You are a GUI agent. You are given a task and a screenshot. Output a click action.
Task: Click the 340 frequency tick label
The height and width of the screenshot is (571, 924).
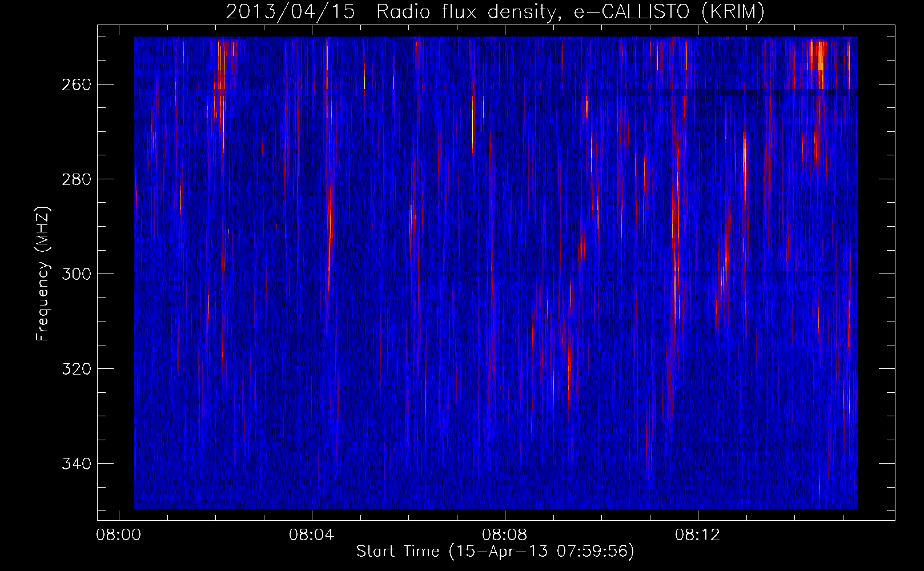click(x=75, y=464)
